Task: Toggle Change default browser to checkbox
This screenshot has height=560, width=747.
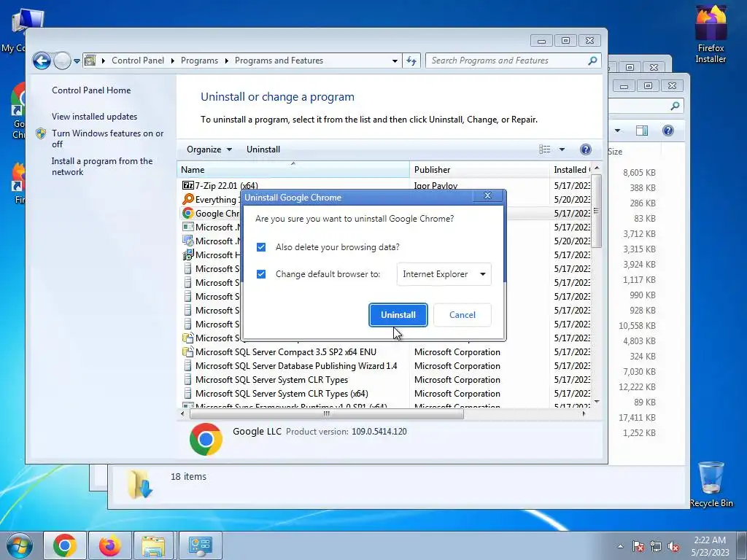Action: click(261, 274)
